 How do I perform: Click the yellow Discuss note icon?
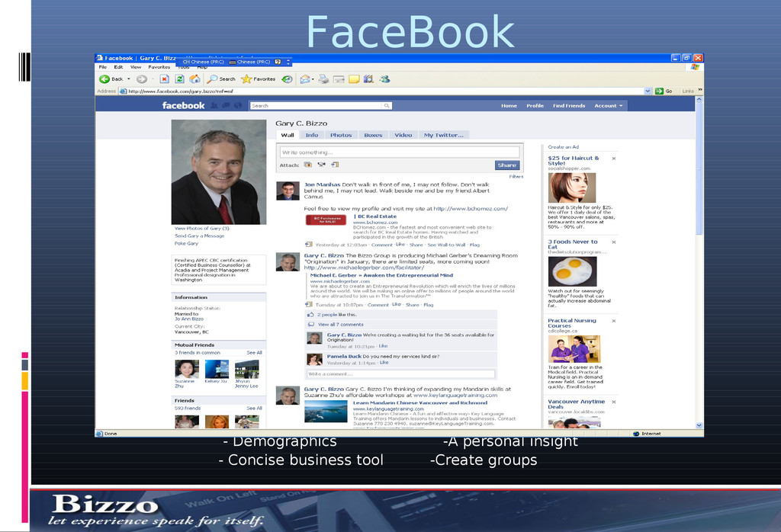[x=354, y=79]
